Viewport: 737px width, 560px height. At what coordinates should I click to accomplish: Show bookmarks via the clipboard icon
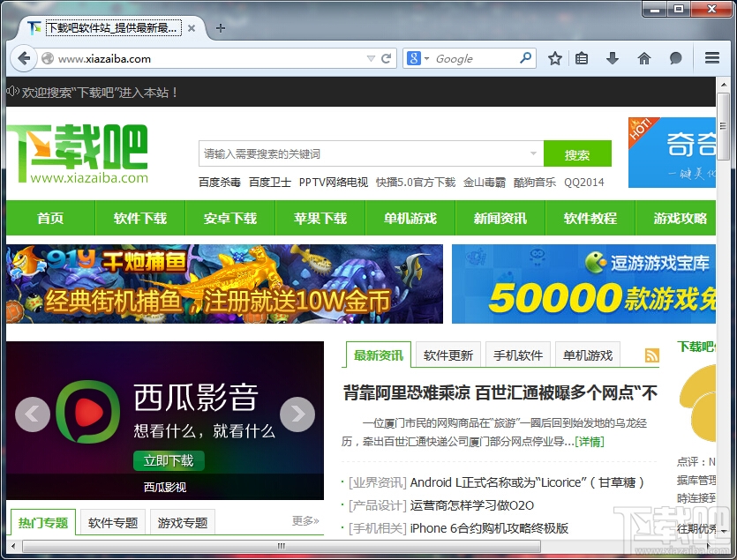[581, 58]
